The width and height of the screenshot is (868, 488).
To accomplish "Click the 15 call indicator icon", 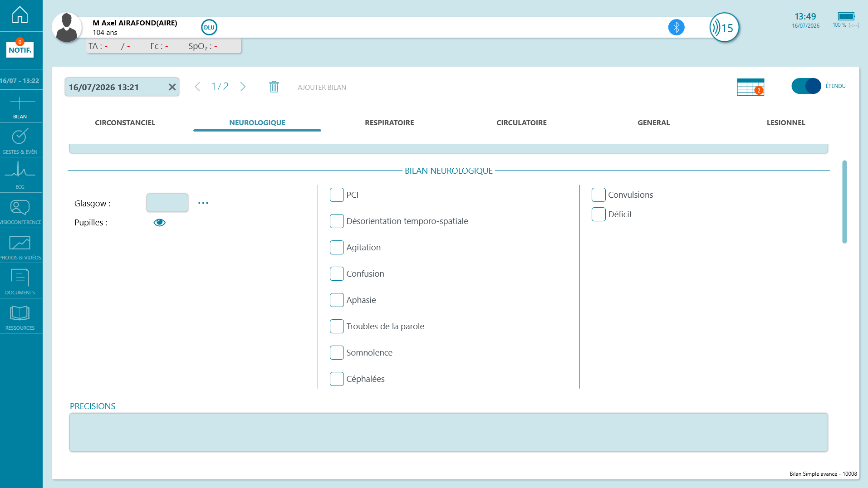I will click(724, 28).
